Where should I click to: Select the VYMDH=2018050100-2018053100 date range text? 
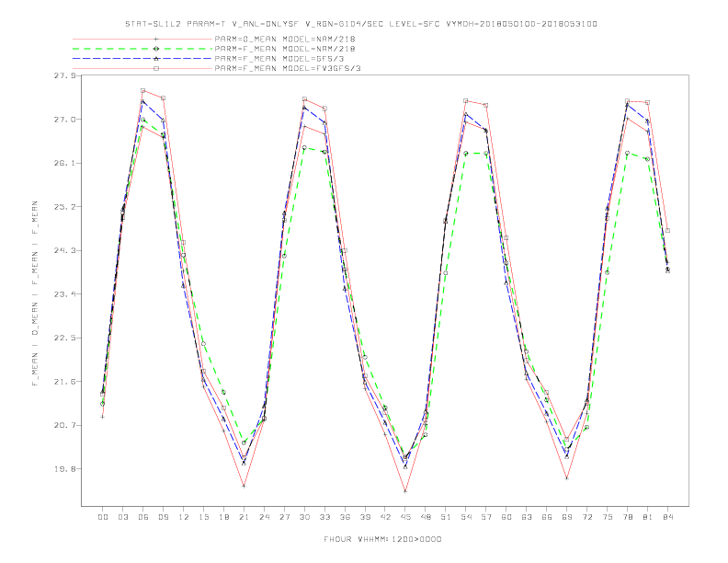pos(521,24)
